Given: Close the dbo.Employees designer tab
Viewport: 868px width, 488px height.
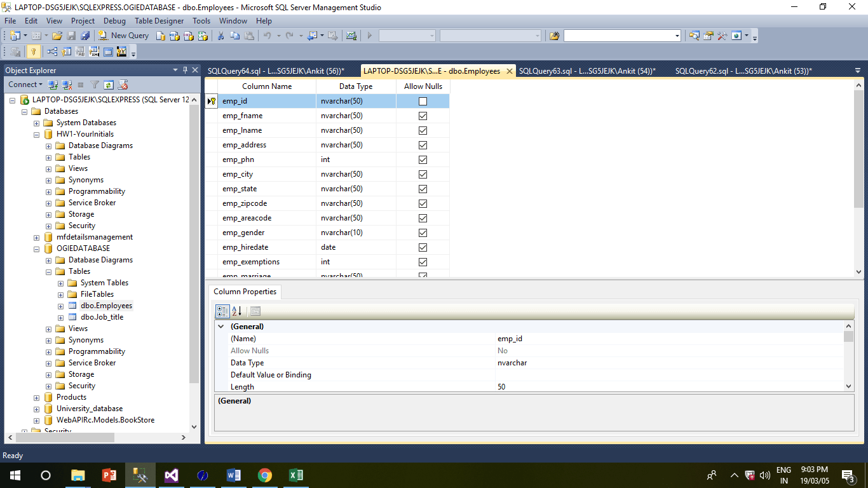Looking at the screenshot, I should coord(509,71).
